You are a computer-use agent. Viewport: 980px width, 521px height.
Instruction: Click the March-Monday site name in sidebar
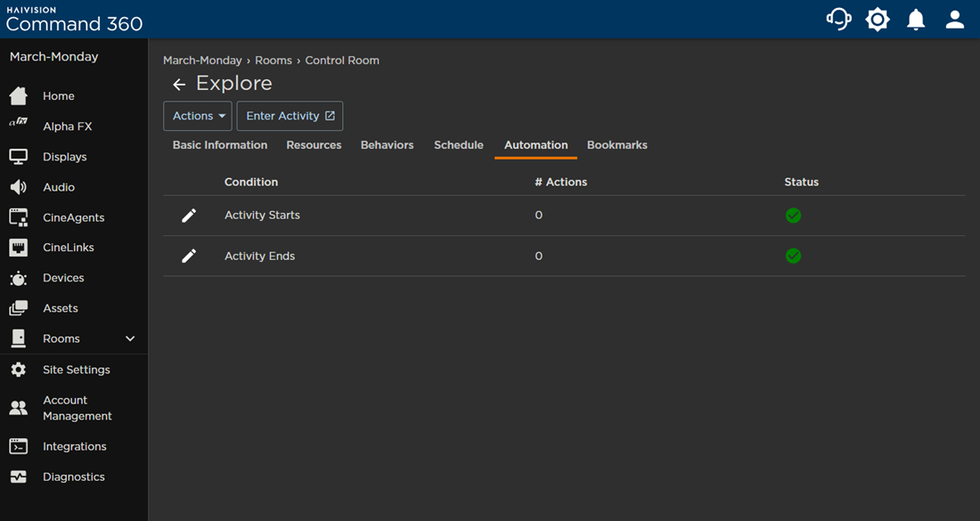point(53,57)
